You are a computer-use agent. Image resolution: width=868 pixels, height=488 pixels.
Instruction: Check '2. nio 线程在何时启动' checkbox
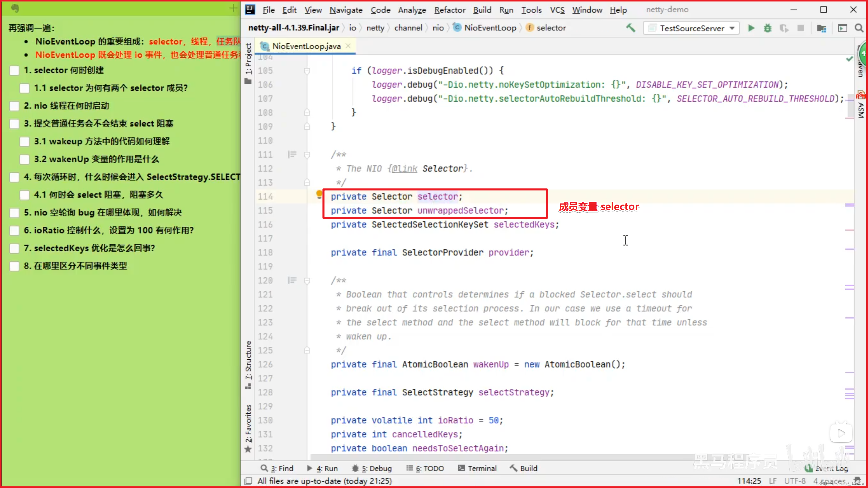pyautogui.click(x=14, y=106)
